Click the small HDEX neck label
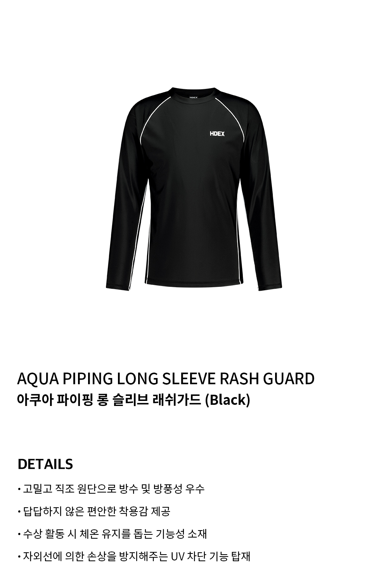Screen dimensions: 388x588 click(194, 98)
